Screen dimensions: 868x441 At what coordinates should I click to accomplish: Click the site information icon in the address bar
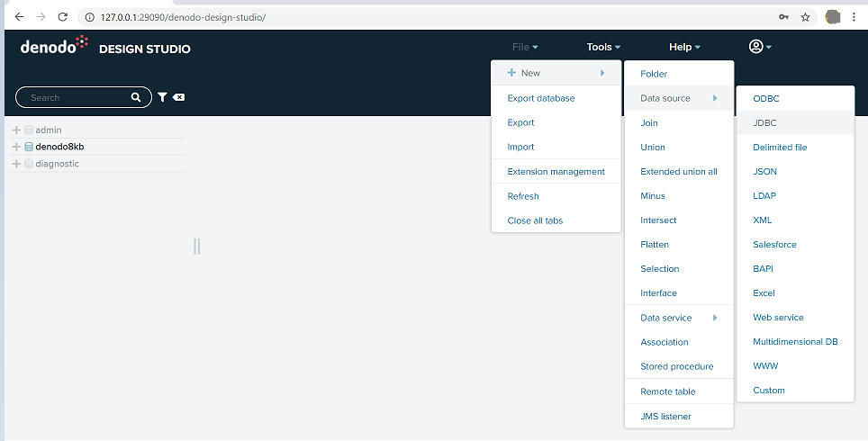90,17
